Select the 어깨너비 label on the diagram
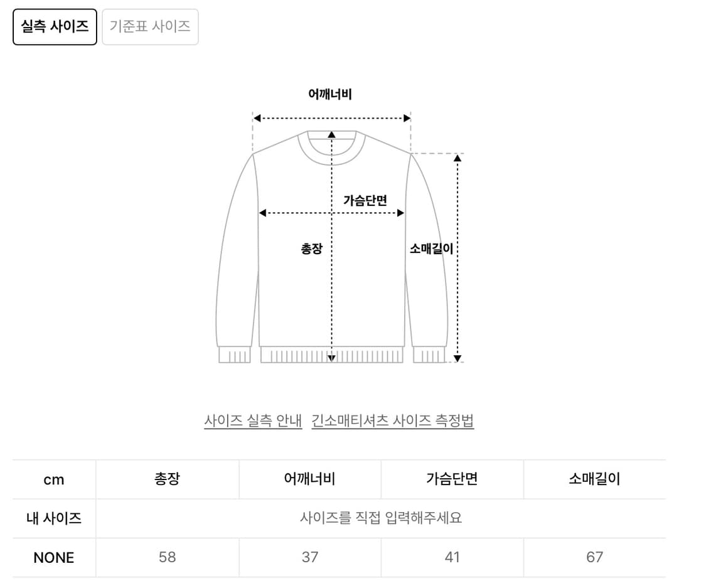The image size is (706, 588). click(331, 94)
